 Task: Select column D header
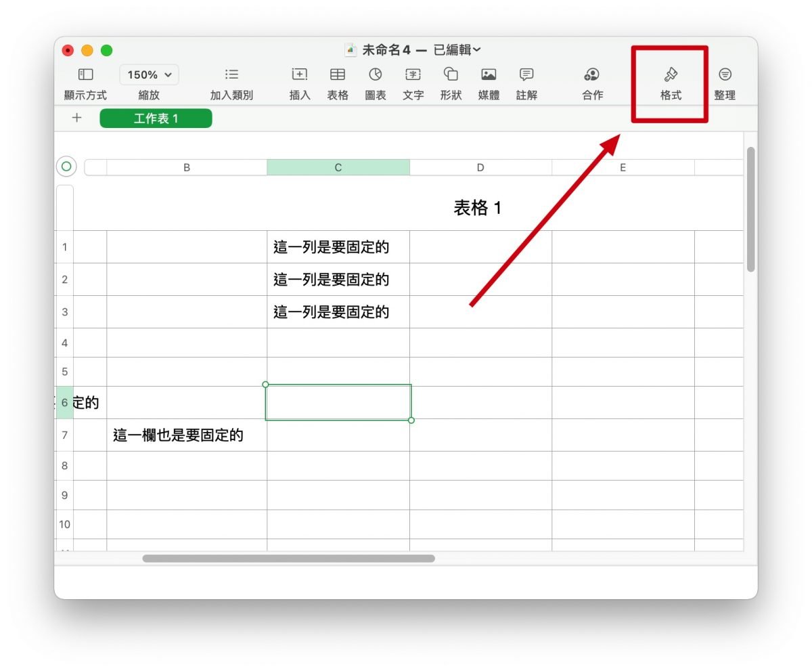pyautogui.click(x=480, y=167)
